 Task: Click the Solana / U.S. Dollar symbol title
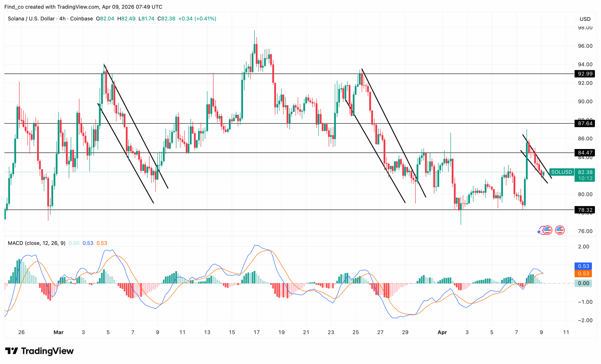click(x=31, y=19)
